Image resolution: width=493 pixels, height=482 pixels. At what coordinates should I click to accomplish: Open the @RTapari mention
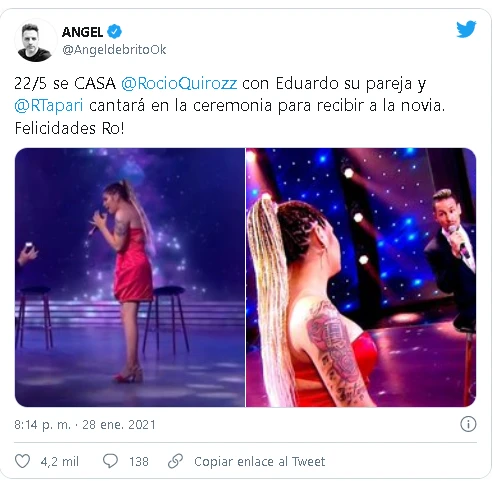(x=49, y=106)
